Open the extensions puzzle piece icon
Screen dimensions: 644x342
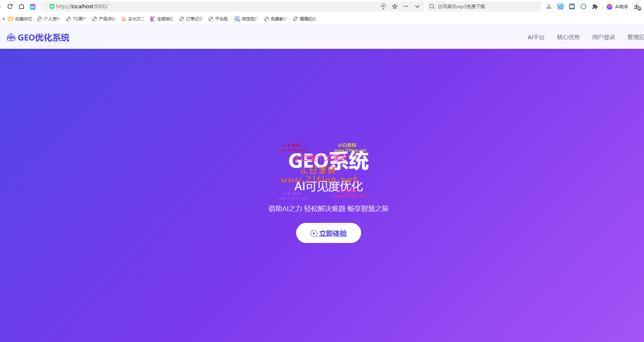[x=595, y=6]
